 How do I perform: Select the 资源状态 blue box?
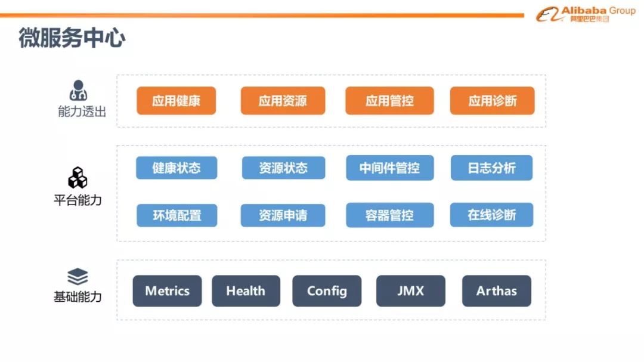(x=283, y=168)
